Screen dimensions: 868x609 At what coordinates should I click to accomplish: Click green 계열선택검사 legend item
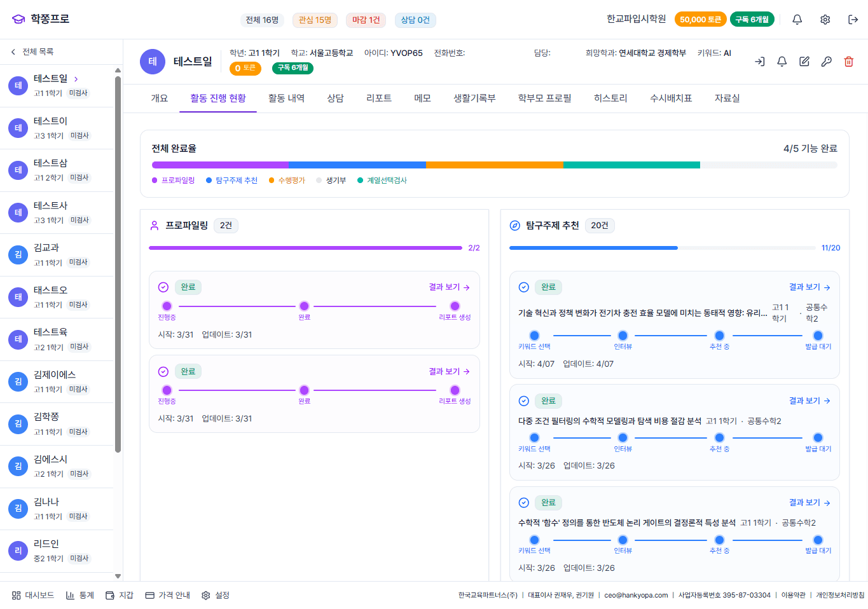[382, 181]
